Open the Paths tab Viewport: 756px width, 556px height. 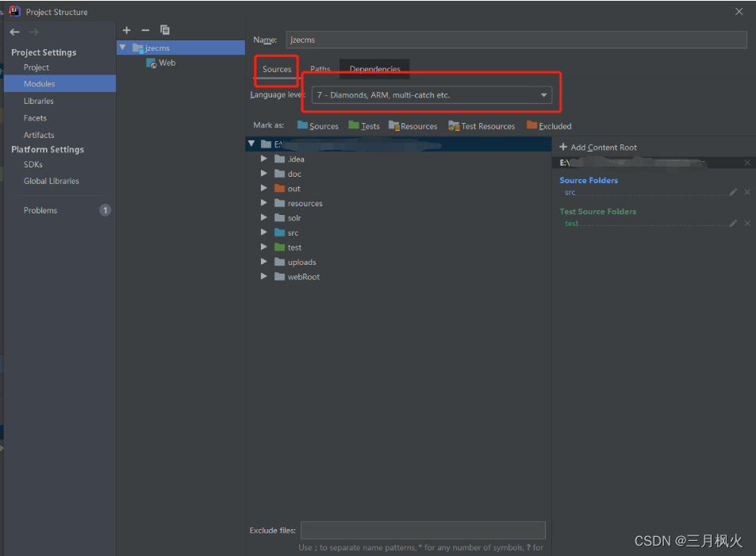click(320, 70)
